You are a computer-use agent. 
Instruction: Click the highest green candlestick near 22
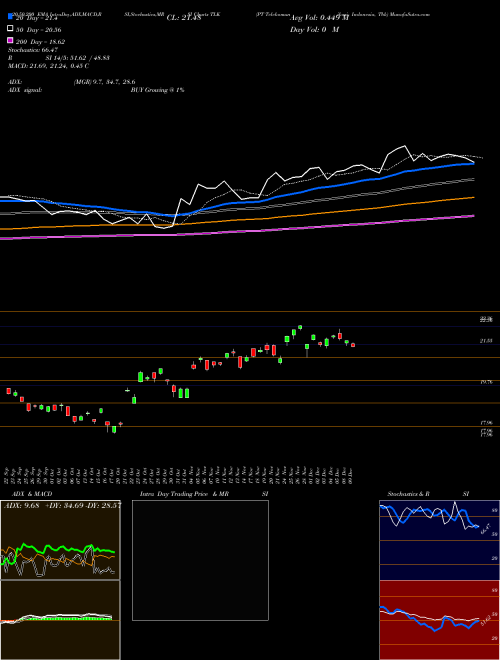pyautogui.click(x=300, y=327)
